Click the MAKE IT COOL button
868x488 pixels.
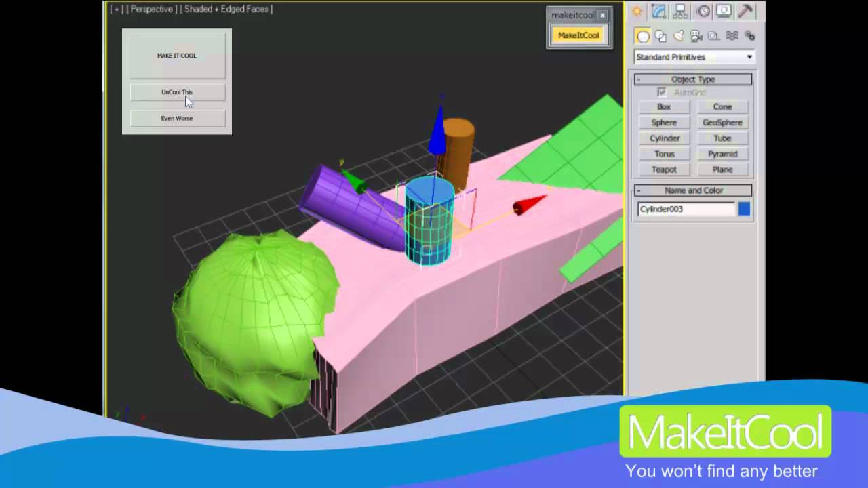pos(177,56)
